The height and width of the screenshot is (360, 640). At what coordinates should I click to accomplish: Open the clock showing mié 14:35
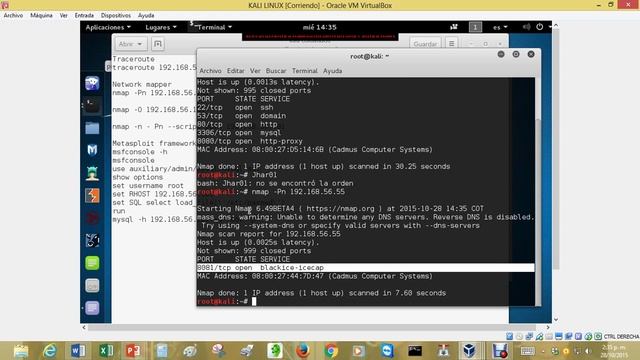[x=320, y=27]
